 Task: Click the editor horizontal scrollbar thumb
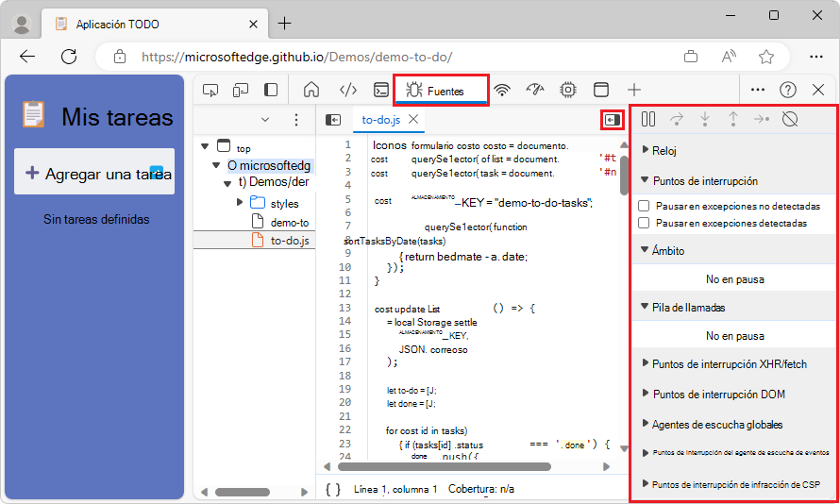pyautogui.click(x=445, y=466)
